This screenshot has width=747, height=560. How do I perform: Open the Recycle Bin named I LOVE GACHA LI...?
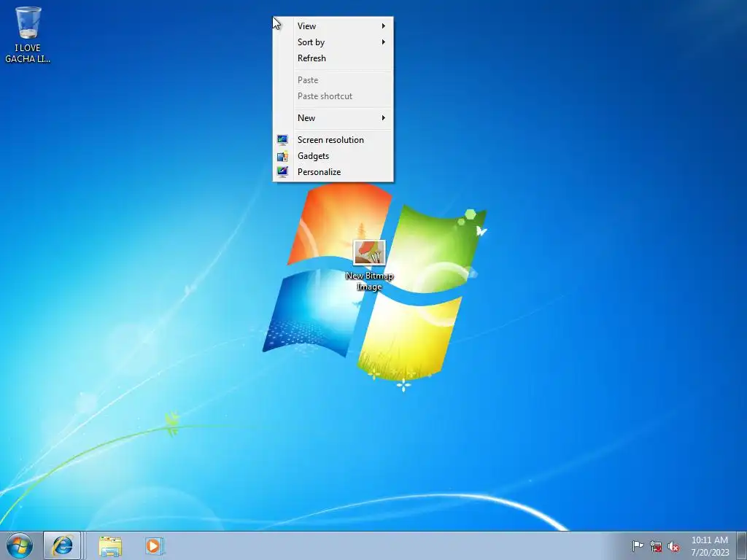pos(28,35)
